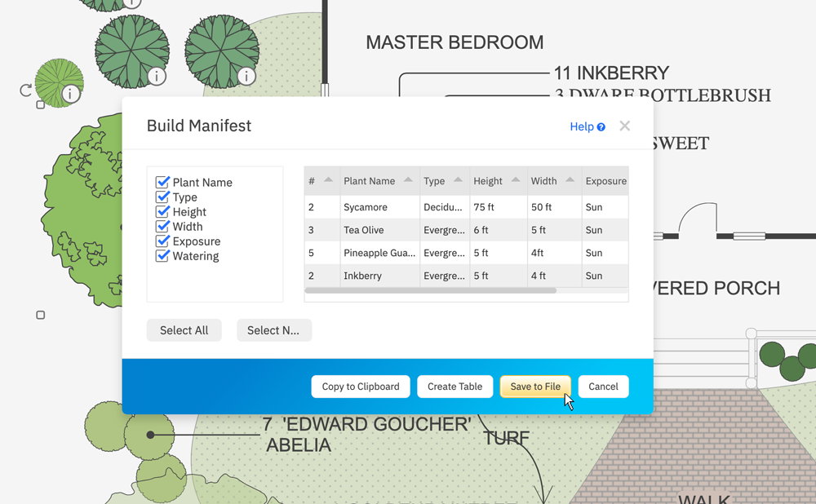
Task: Click the Select All button
Action: tap(184, 330)
